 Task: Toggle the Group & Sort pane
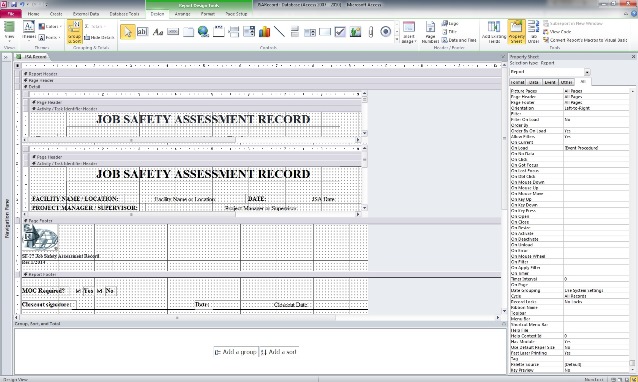coord(74,32)
